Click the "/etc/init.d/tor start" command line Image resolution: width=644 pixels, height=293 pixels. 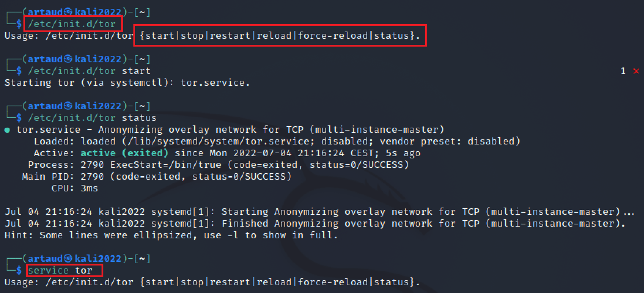click(89, 71)
